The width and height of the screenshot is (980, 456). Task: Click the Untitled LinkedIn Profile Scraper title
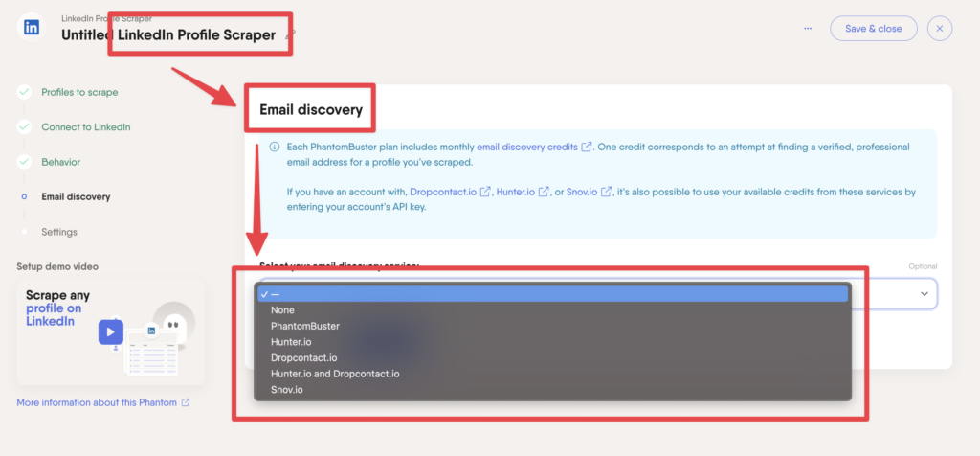point(168,35)
